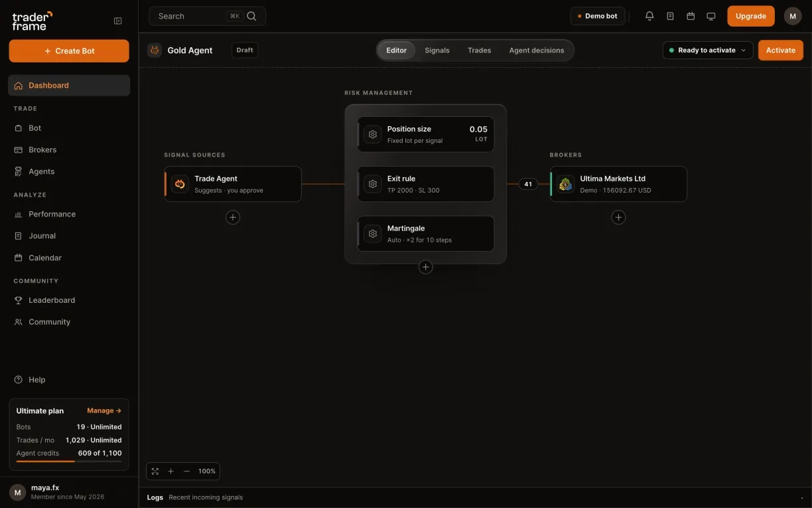Click the 41 connection badge
The image size is (812, 508).
click(528, 184)
